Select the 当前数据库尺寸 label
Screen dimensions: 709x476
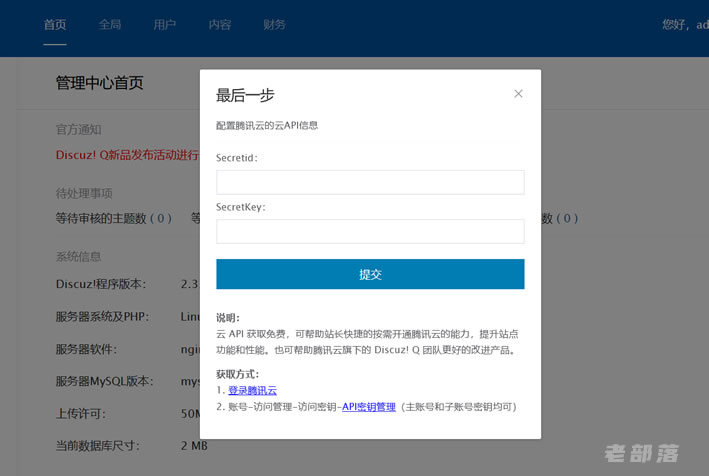(x=98, y=446)
